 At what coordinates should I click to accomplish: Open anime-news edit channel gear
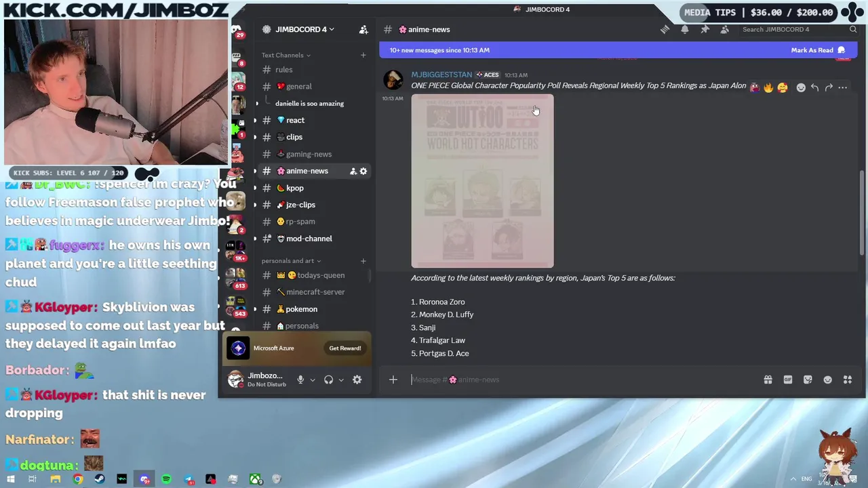[x=363, y=171]
